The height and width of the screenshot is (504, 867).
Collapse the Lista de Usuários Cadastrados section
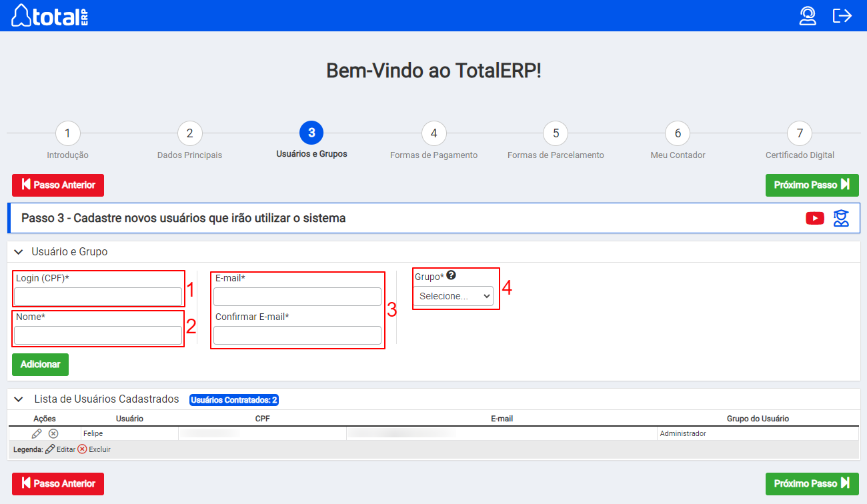coord(19,399)
